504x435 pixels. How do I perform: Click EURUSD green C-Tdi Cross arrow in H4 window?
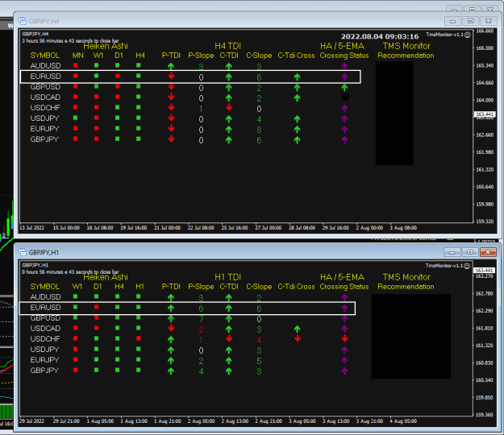pyautogui.click(x=297, y=77)
